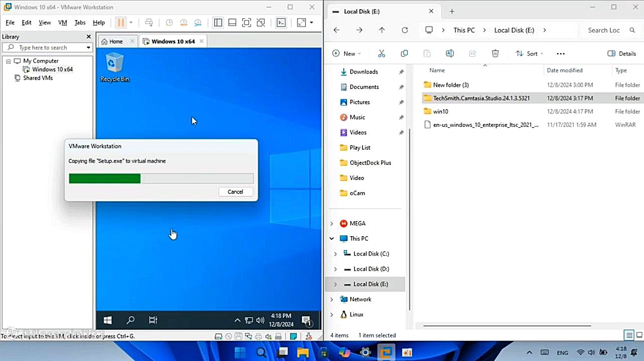
Task: Click the New button in Explorer toolbar
Action: coord(347,54)
